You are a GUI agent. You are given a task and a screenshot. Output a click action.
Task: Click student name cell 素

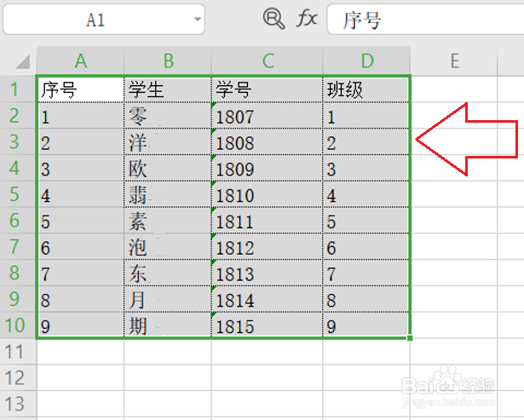[168, 220]
